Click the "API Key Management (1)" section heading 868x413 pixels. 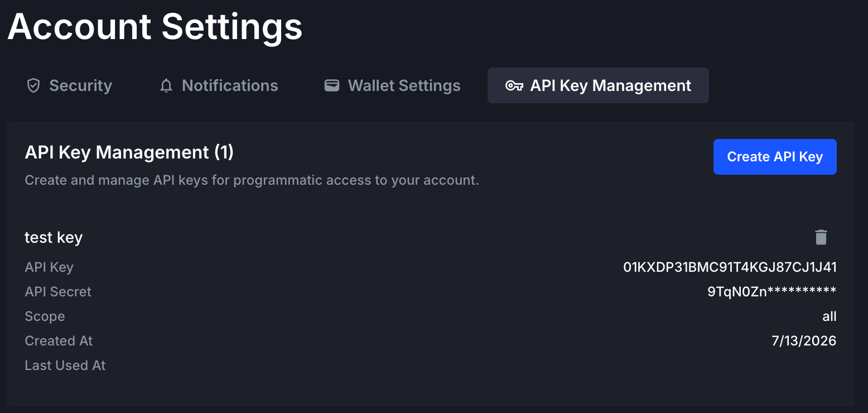[x=129, y=152]
